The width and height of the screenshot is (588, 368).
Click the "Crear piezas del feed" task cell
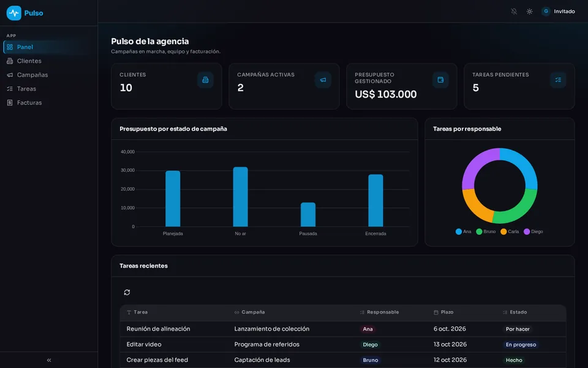coord(157,360)
